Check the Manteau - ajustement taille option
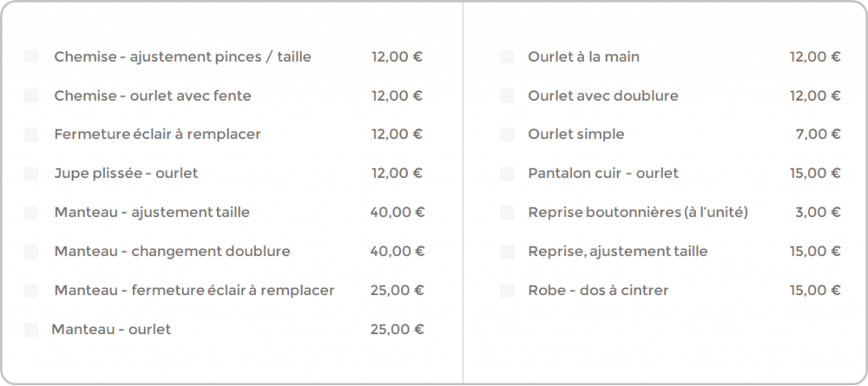 [x=31, y=213]
